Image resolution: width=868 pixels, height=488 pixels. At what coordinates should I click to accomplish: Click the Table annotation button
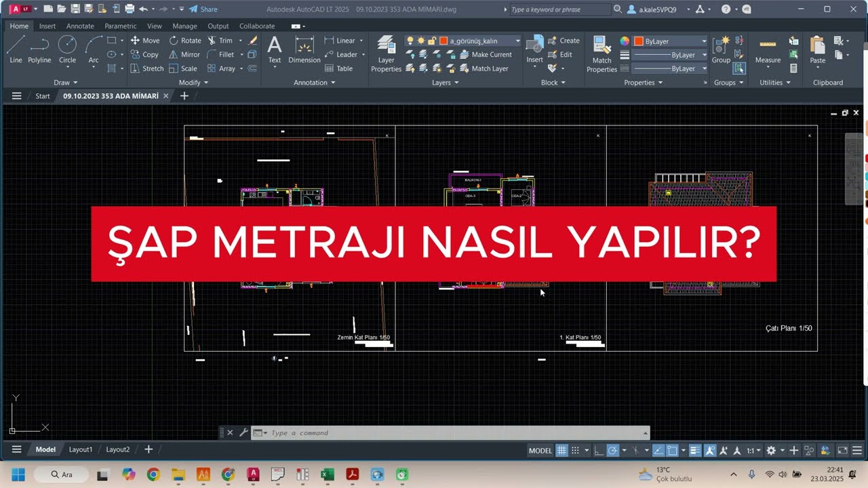pos(339,68)
